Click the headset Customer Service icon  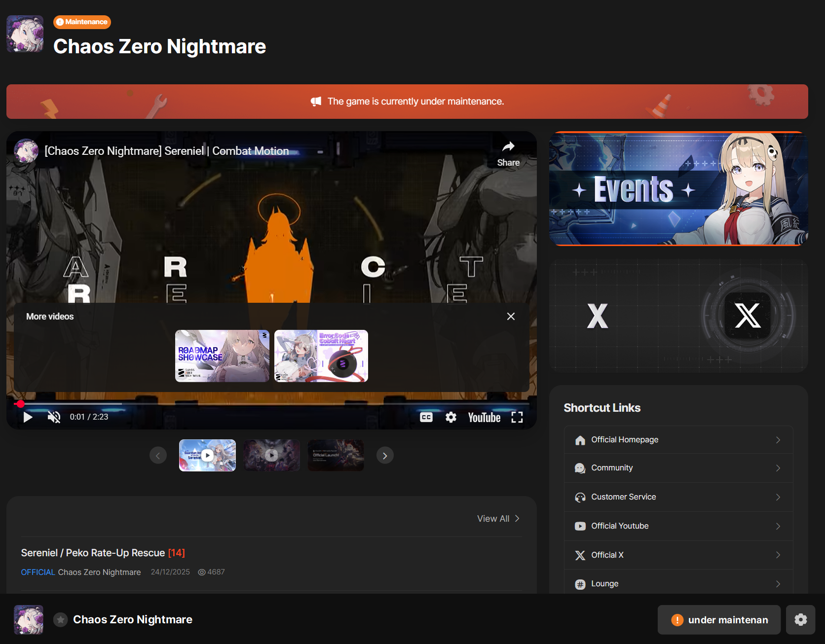[580, 497]
